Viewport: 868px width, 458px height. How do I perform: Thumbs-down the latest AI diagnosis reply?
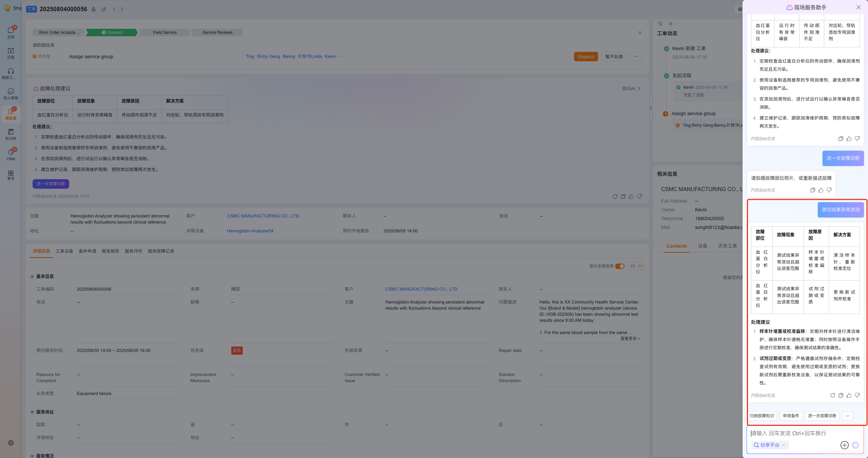pyautogui.click(x=857, y=395)
